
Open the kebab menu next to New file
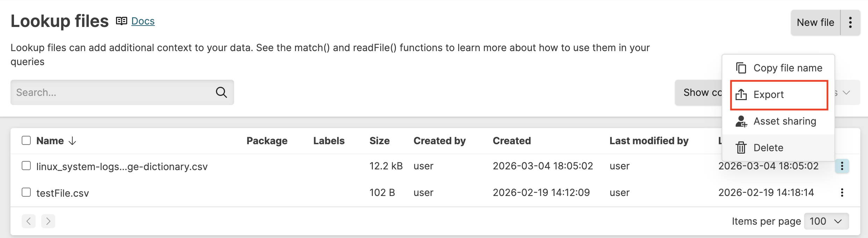pyautogui.click(x=851, y=22)
